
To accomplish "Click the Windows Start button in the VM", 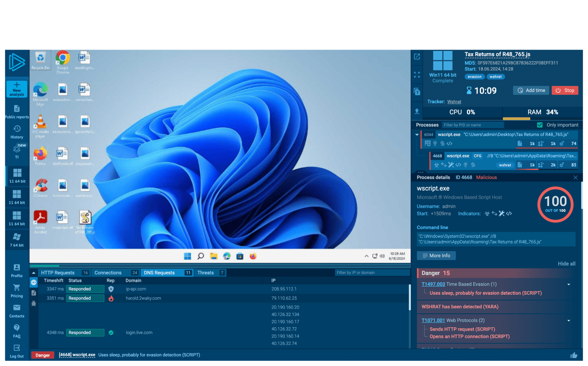I will tap(188, 256).
